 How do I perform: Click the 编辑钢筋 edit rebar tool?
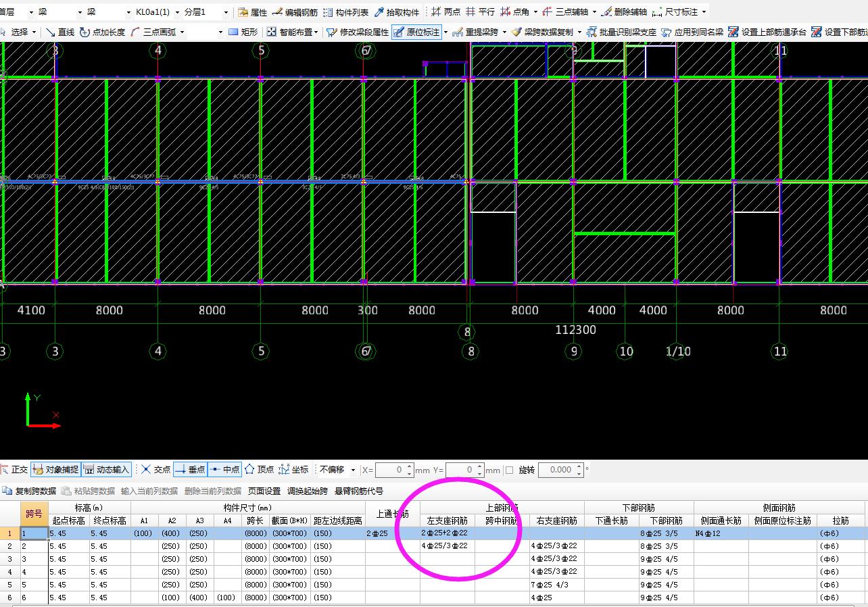[x=295, y=12]
